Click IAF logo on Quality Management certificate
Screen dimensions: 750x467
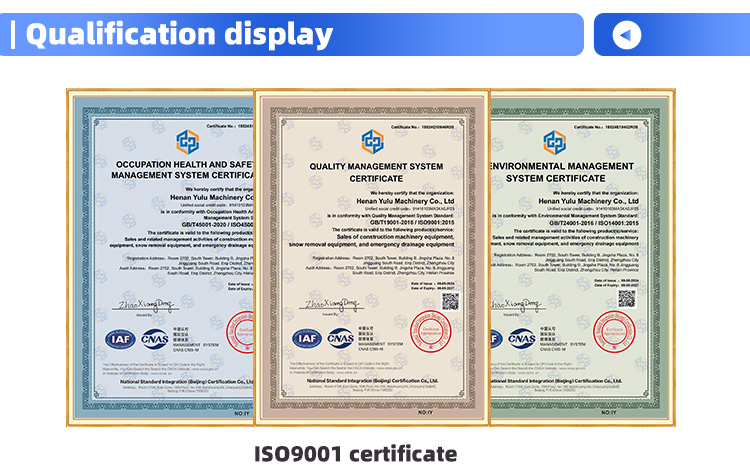(307, 339)
